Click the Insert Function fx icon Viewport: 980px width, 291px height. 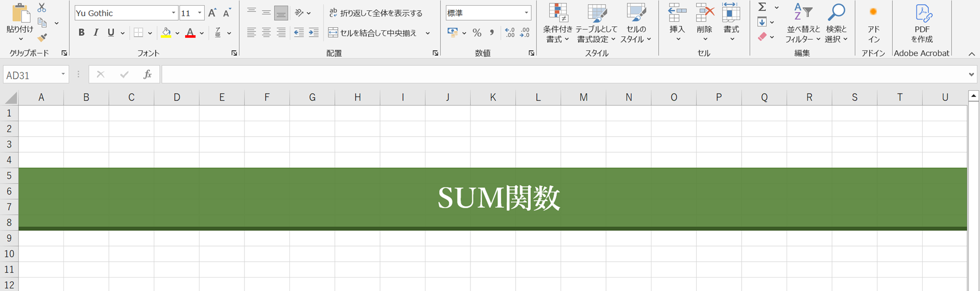tap(148, 75)
